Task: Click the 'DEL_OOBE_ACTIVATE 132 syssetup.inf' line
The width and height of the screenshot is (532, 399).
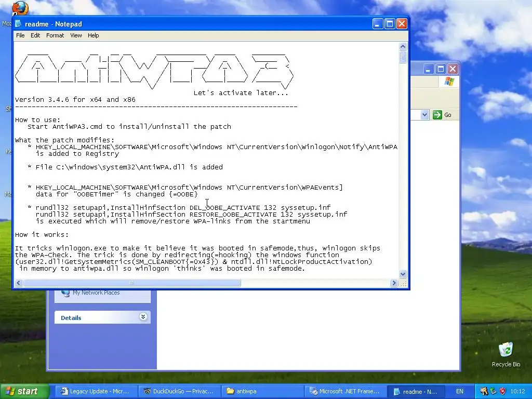Action: [183, 208]
